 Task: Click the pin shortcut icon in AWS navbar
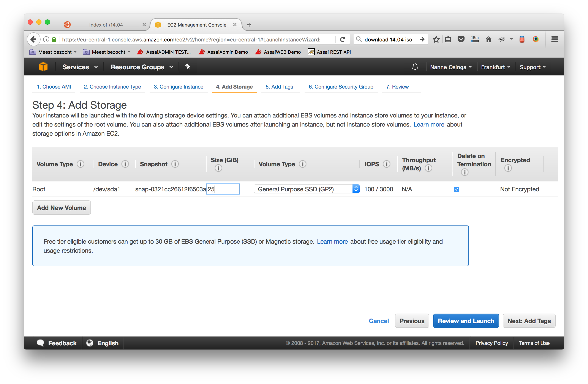click(x=188, y=67)
